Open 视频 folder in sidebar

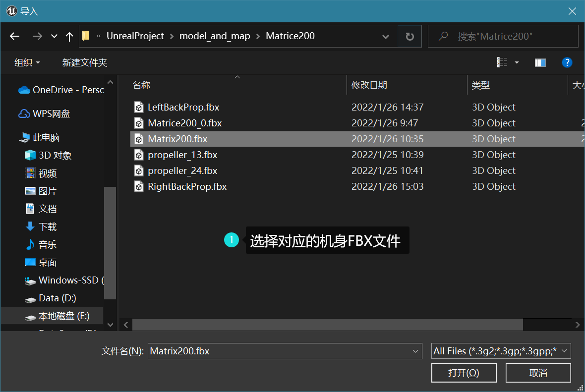tap(41, 173)
